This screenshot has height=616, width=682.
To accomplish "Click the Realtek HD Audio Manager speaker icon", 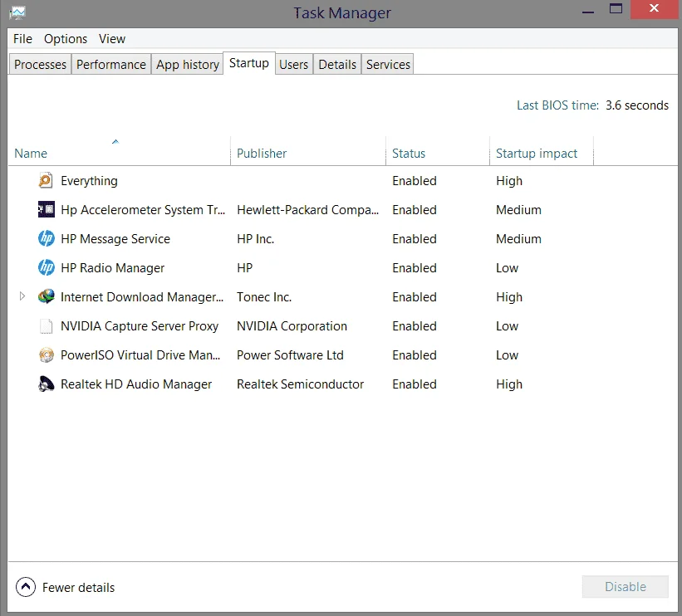I will 47,384.
